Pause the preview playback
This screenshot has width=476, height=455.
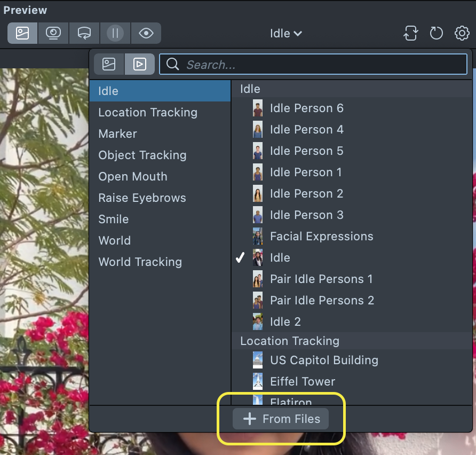115,33
